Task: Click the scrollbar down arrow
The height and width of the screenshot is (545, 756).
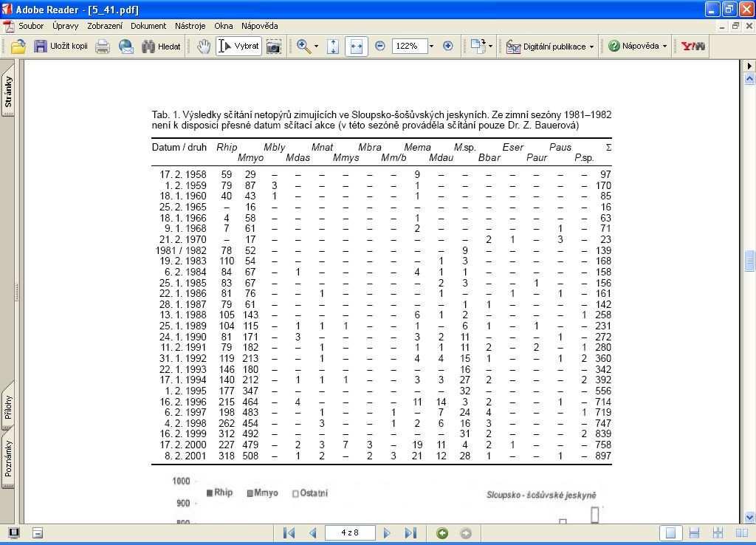Action: tap(749, 518)
